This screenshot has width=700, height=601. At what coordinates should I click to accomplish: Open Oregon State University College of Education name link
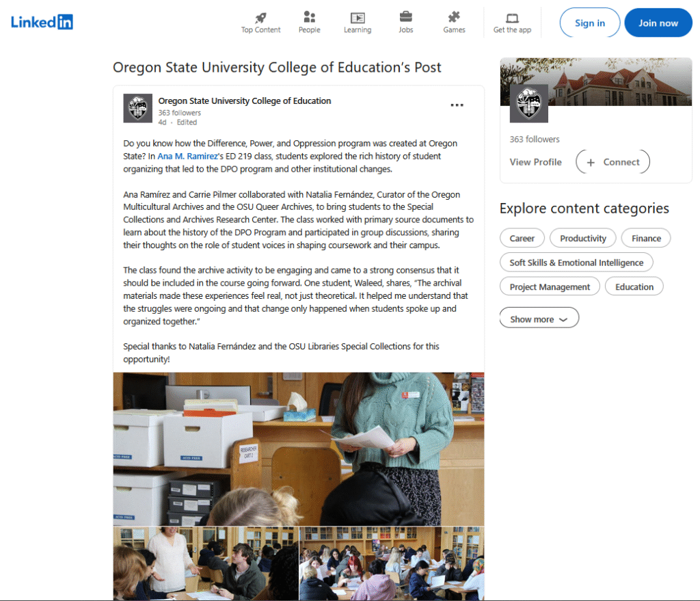(x=244, y=101)
